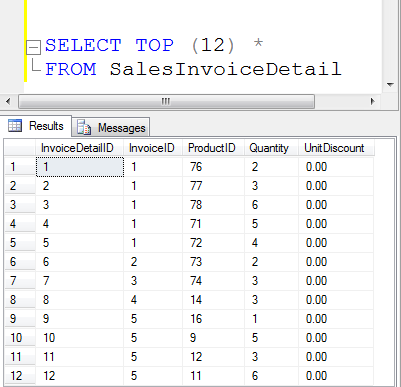Select row header 1 in results grid
The width and height of the screenshot is (401, 387).
coord(20,167)
